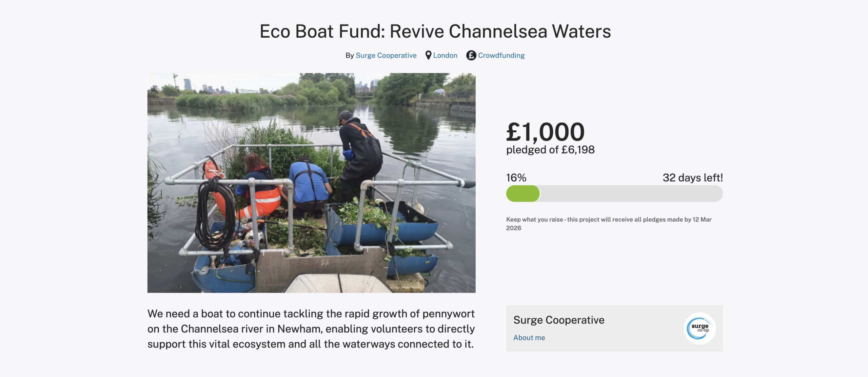Click the Surge co-op circular logo
This screenshot has height=377, width=868.
click(699, 328)
